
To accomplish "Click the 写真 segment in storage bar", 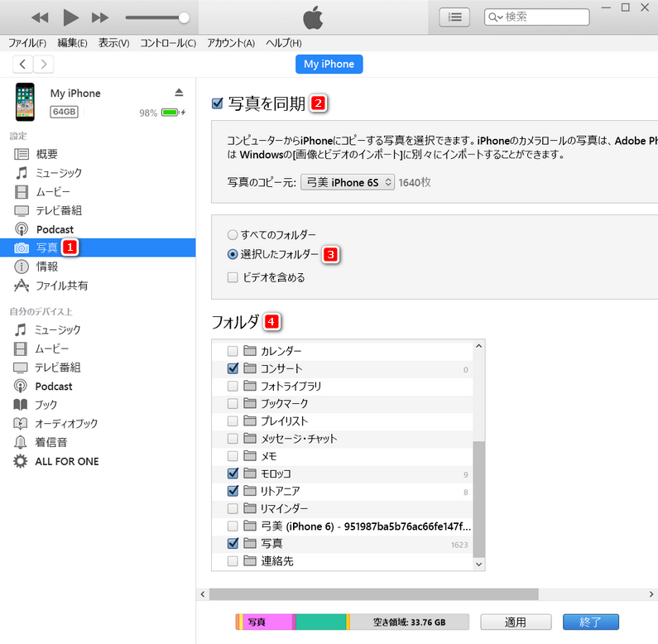I will point(267,622).
